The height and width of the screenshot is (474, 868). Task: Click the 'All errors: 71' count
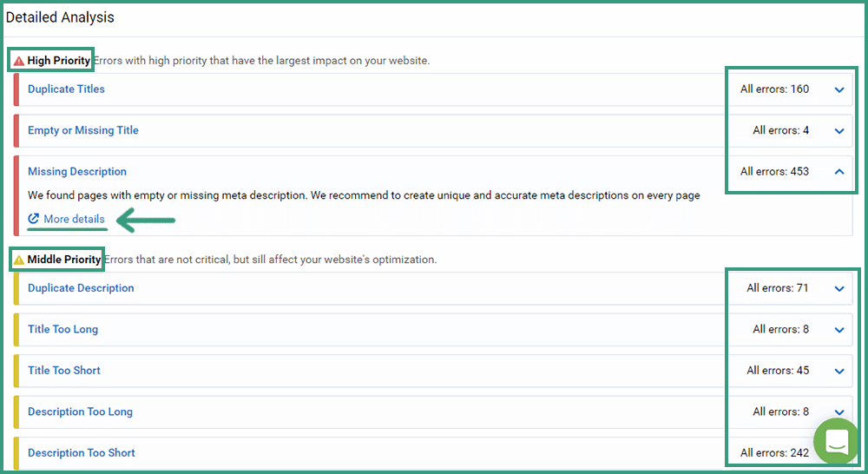click(x=777, y=288)
